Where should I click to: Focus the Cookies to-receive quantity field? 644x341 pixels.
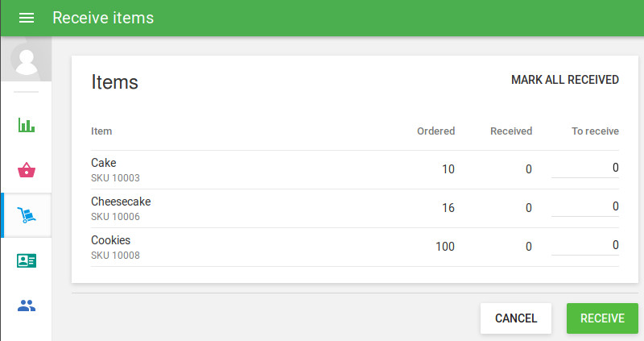585,245
